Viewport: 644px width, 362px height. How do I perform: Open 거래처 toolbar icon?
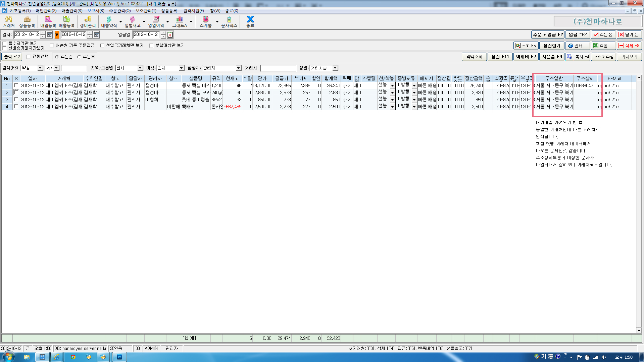pos(9,21)
